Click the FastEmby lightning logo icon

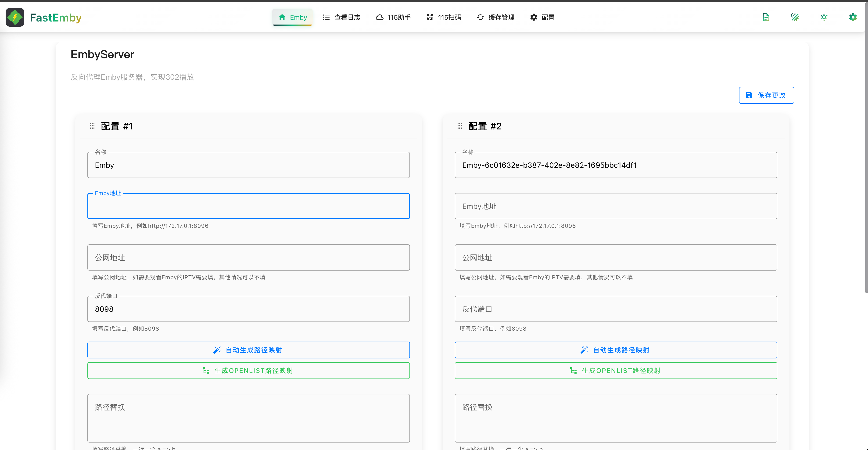[15, 17]
